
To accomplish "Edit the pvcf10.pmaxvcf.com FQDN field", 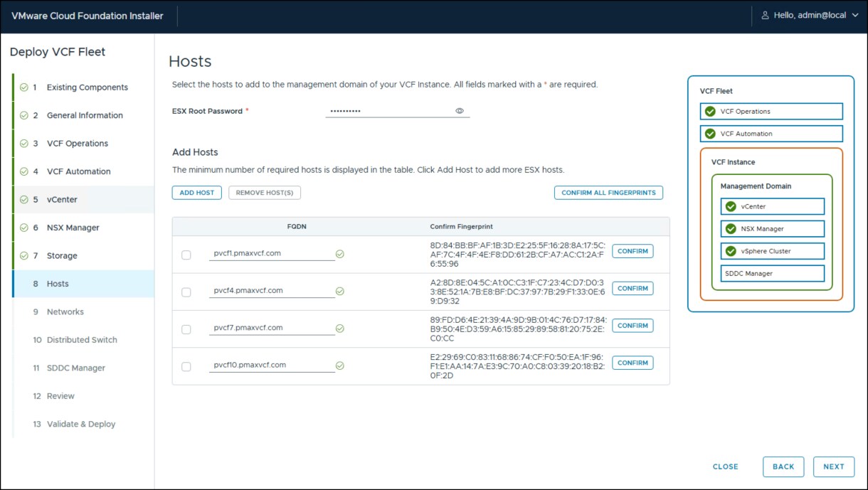I will pos(272,366).
